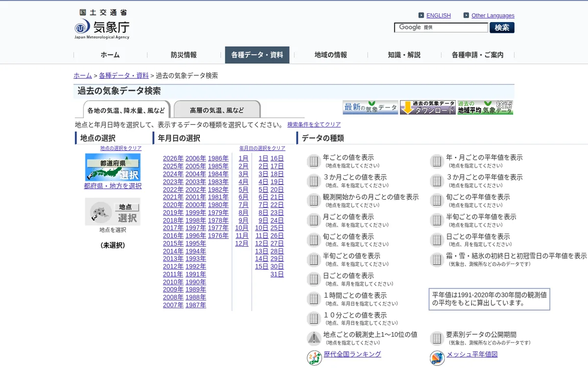Click the メッシュ平年値図 map icon
The image size is (588, 368).
point(437,358)
